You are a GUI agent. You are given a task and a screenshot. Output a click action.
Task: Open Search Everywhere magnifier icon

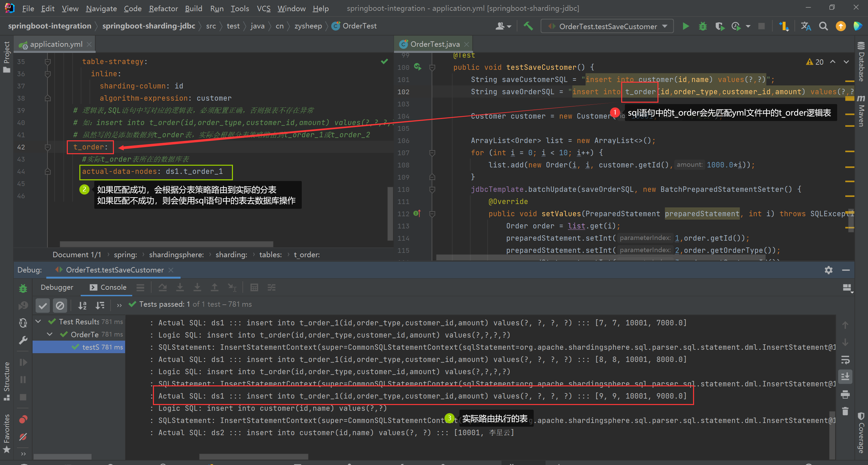[823, 26]
